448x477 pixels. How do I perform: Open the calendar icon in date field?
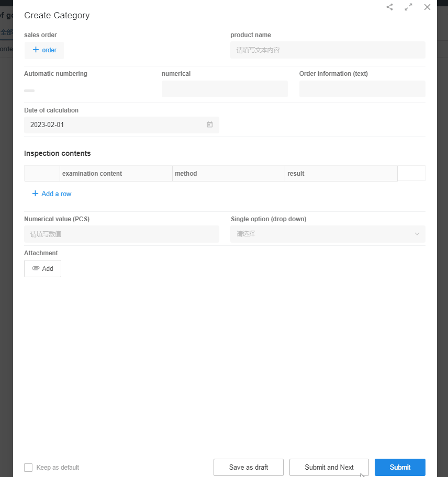[x=209, y=124]
